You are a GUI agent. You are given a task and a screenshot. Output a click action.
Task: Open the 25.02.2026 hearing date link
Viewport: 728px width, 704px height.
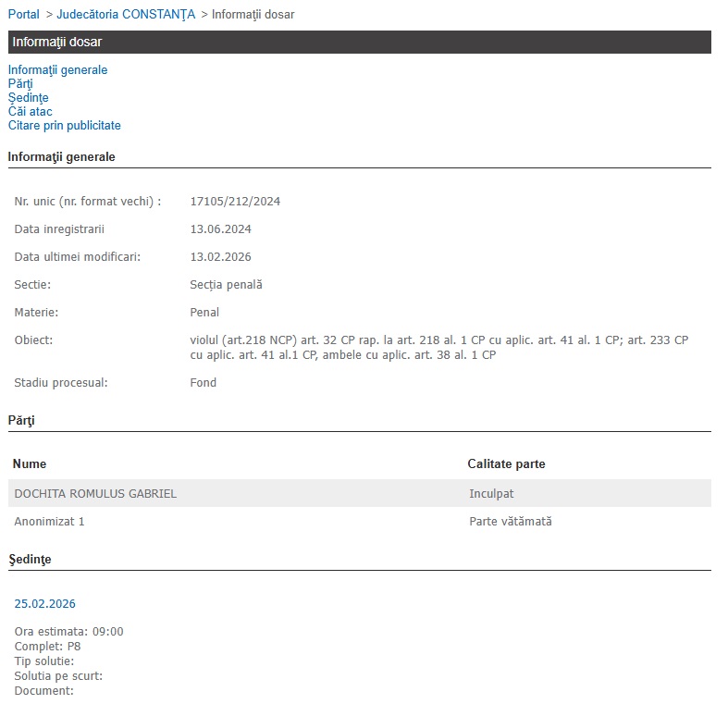click(x=44, y=604)
